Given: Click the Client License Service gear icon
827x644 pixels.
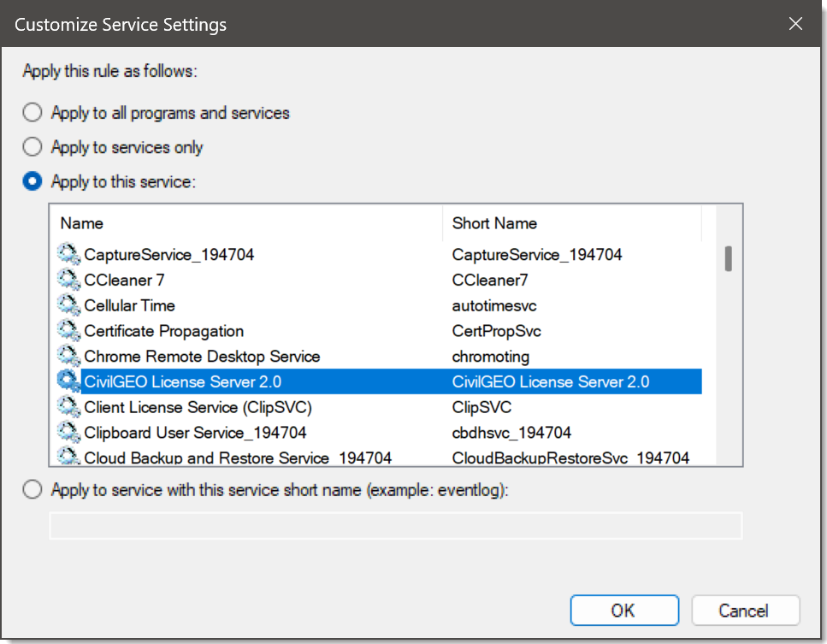Looking at the screenshot, I should pos(68,407).
